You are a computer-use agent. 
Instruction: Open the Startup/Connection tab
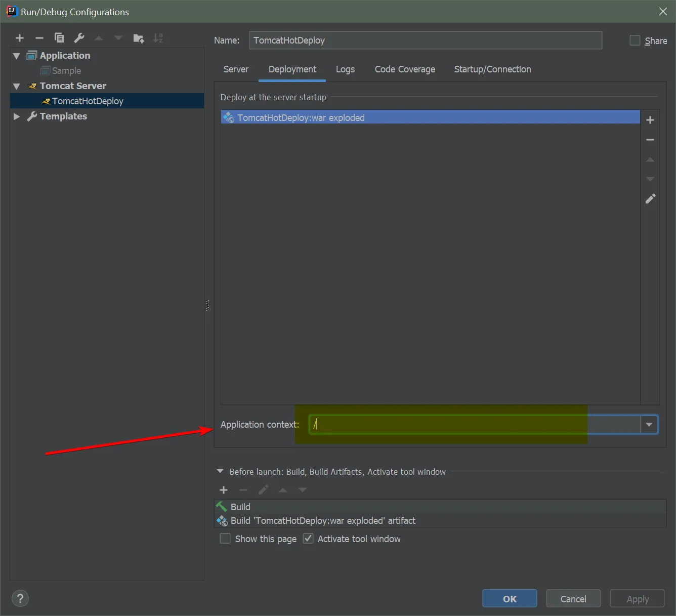[x=492, y=69]
